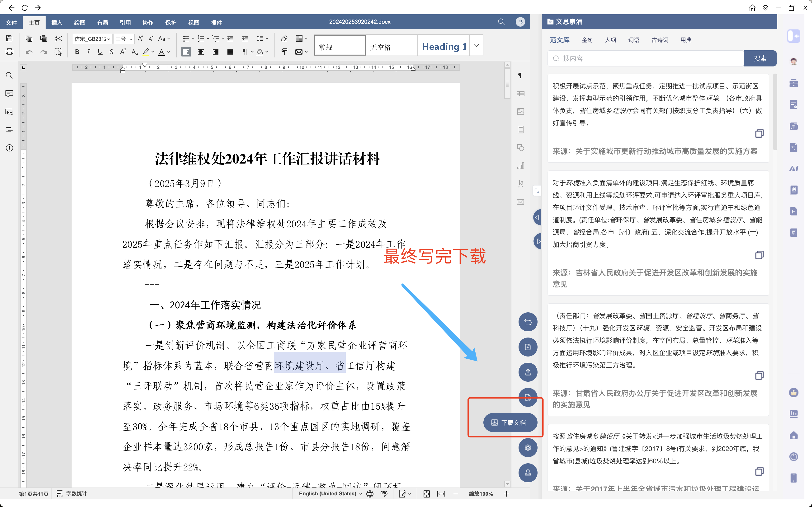Open the 插入 ribbon tab
The width and height of the screenshot is (812, 507).
click(x=57, y=23)
